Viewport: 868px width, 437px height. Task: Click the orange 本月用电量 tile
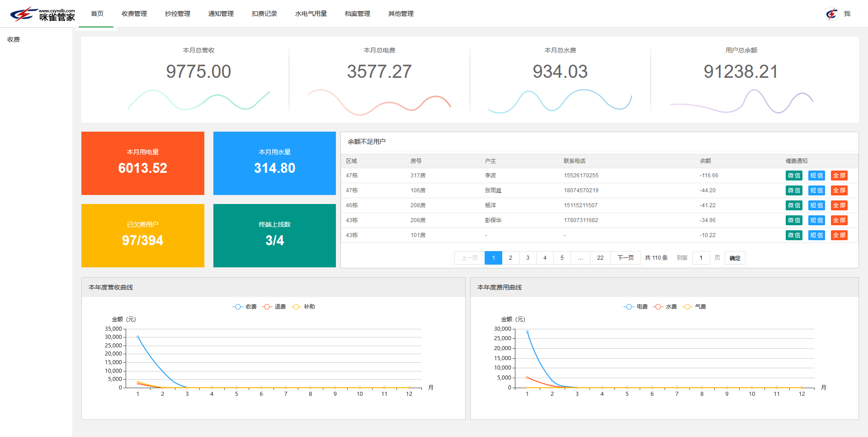tap(143, 163)
